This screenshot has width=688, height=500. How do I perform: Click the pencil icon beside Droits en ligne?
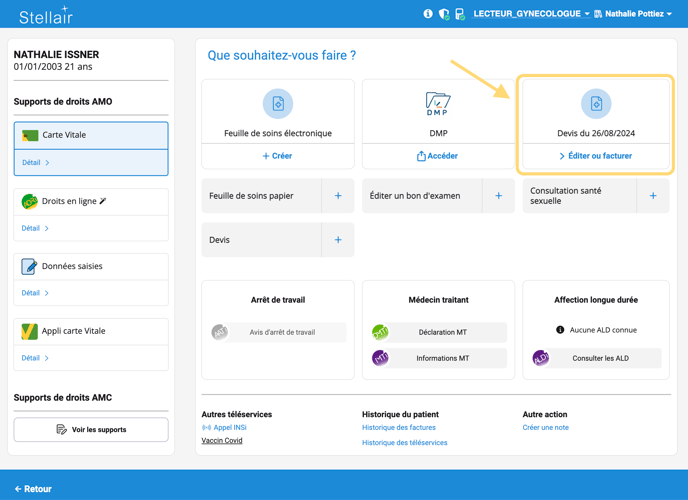pyautogui.click(x=103, y=201)
